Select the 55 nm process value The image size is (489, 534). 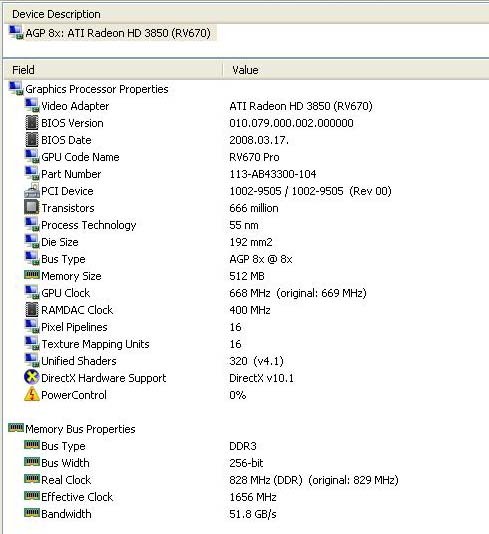[244, 225]
